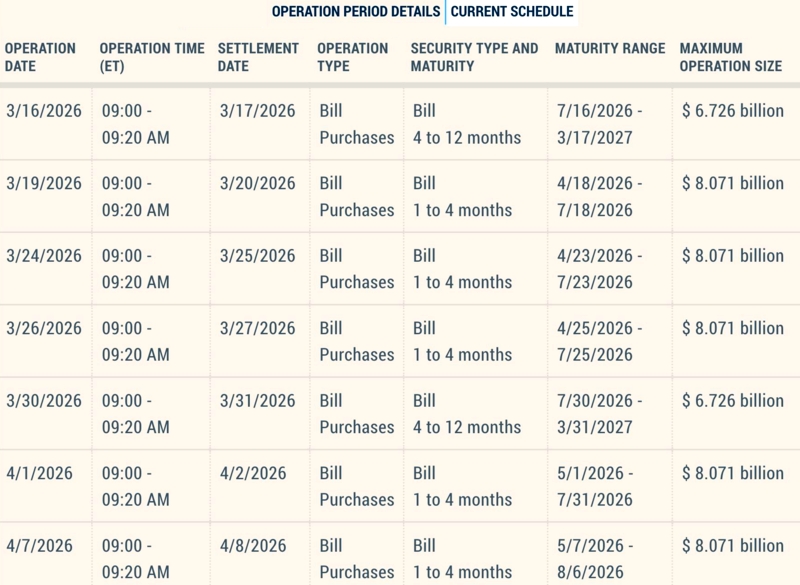
Task: Click the Security Type and Maturity header
Action: pyautogui.click(x=474, y=57)
